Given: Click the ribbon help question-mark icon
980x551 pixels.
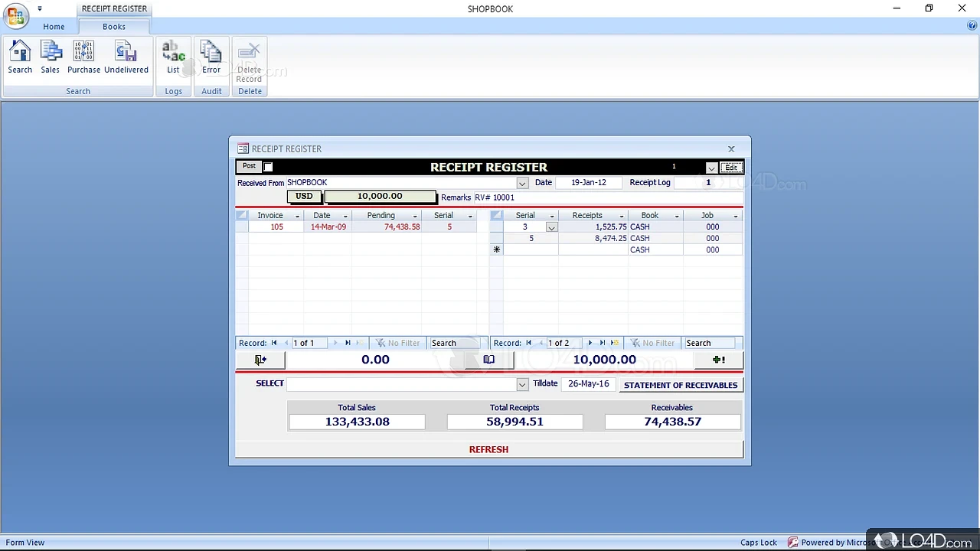Looking at the screenshot, I should [x=972, y=25].
